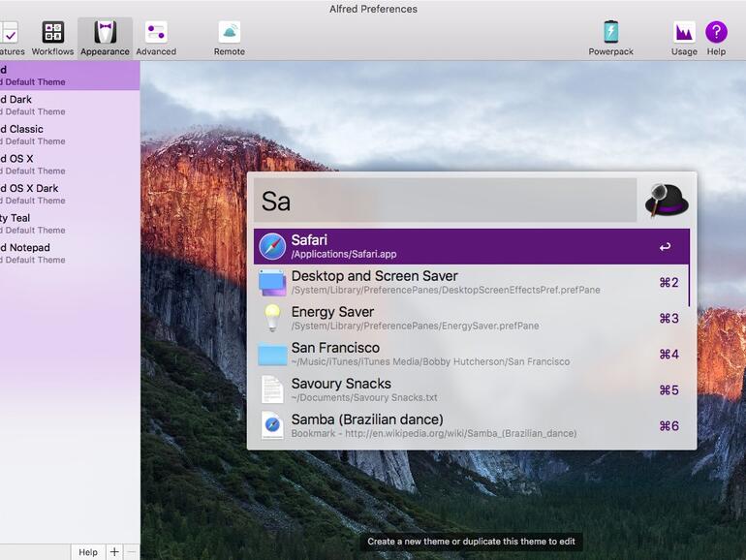
Task: Click the Samba wikipedia bookmark URL
Action: 434,433
